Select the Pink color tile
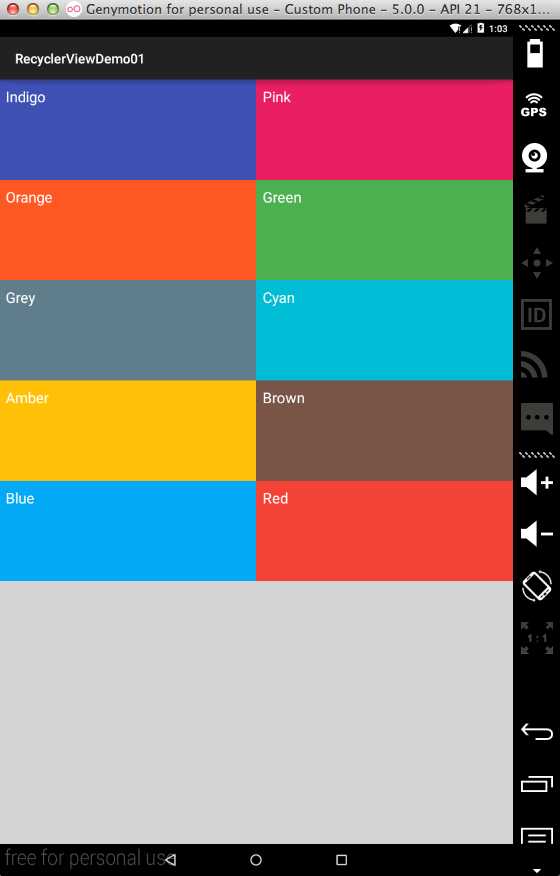This screenshot has width=560, height=876. coord(385,130)
